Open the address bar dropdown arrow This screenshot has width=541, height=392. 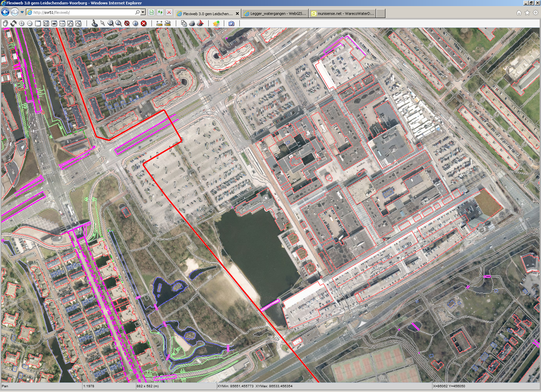coord(143,13)
